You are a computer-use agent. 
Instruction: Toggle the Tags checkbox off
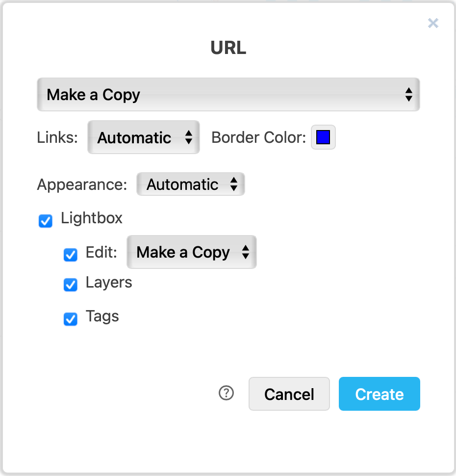(x=70, y=319)
